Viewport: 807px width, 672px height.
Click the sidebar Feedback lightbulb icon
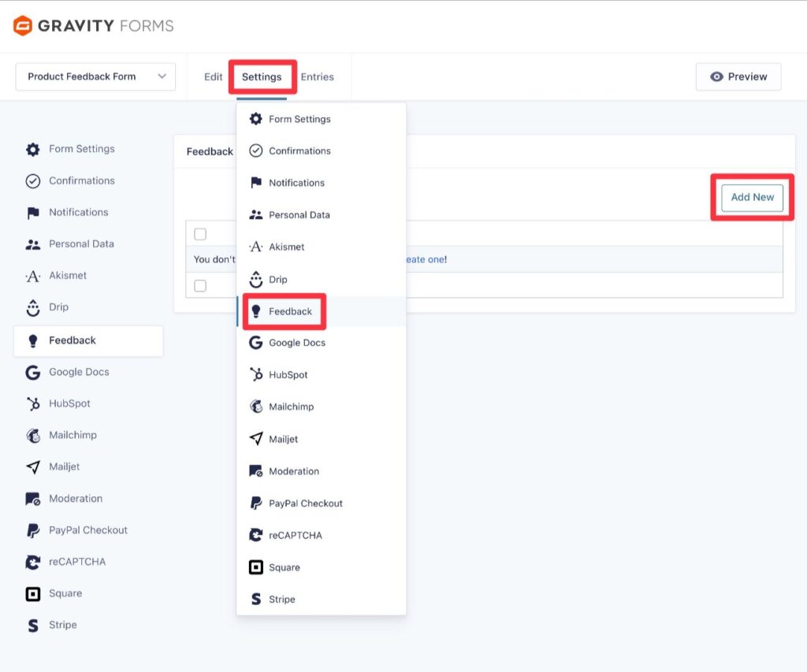[33, 340]
